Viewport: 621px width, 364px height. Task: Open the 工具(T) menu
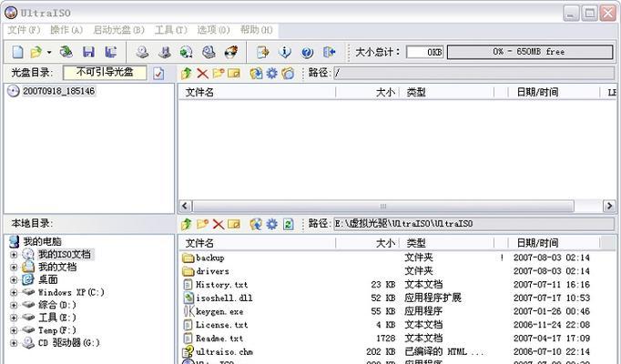(x=170, y=30)
